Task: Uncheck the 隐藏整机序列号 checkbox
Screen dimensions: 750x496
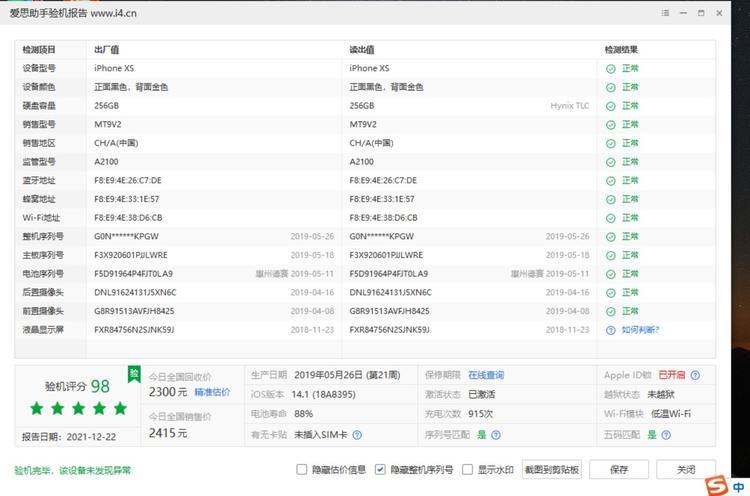Action: point(380,469)
